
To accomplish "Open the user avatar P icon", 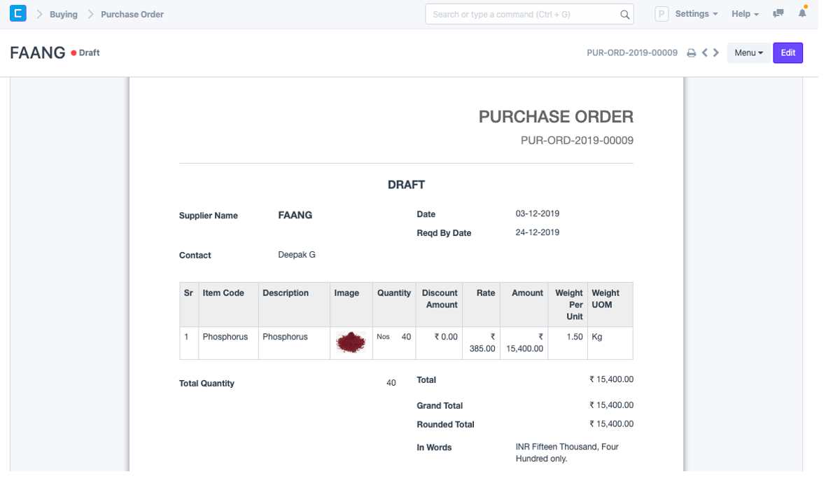I will coord(661,14).
